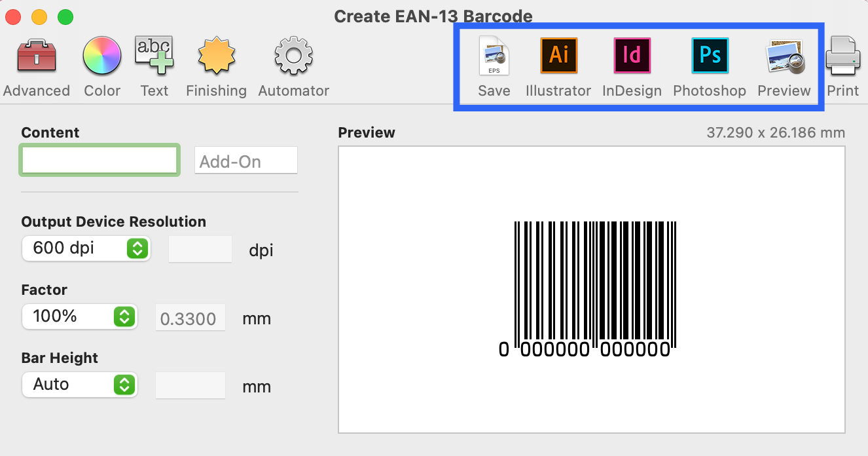868x456 pixels.
Task: Click the Bar Height heading label
Action: point(60,358)
